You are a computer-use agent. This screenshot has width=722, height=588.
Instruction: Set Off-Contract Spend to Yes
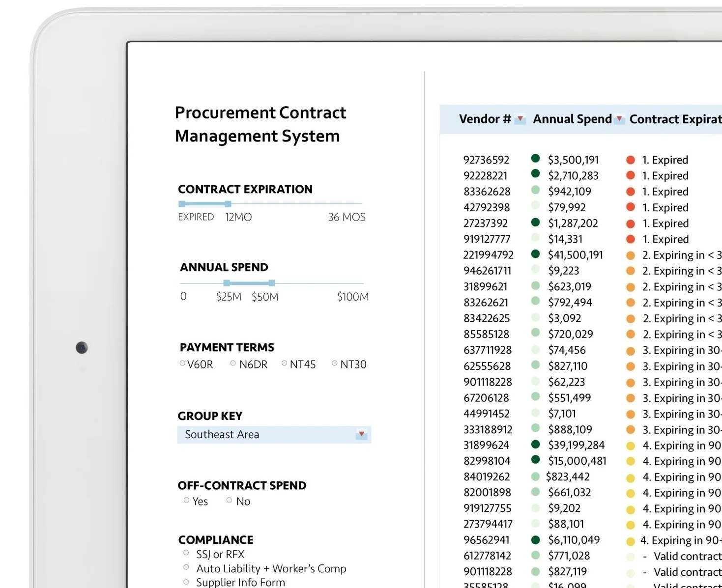(x=186, y=500)
